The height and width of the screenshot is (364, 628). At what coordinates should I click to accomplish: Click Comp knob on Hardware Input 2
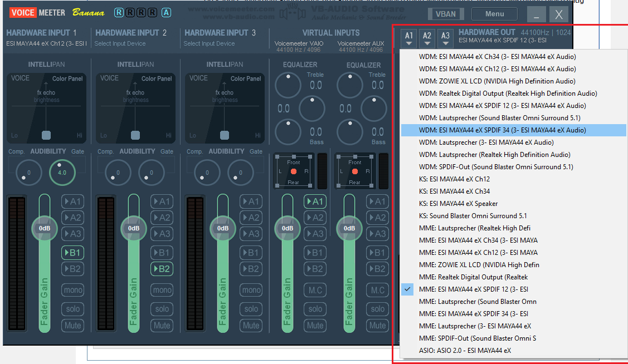118,173
